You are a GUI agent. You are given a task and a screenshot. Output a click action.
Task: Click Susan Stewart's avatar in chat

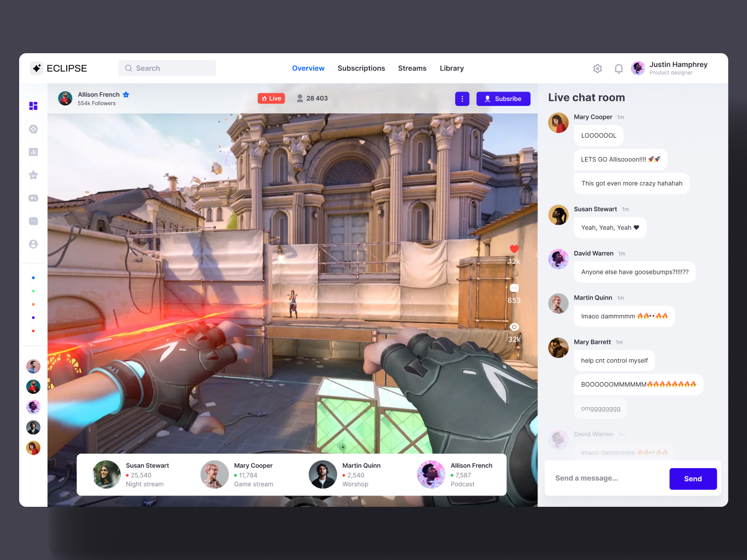[x=558, y=215]
